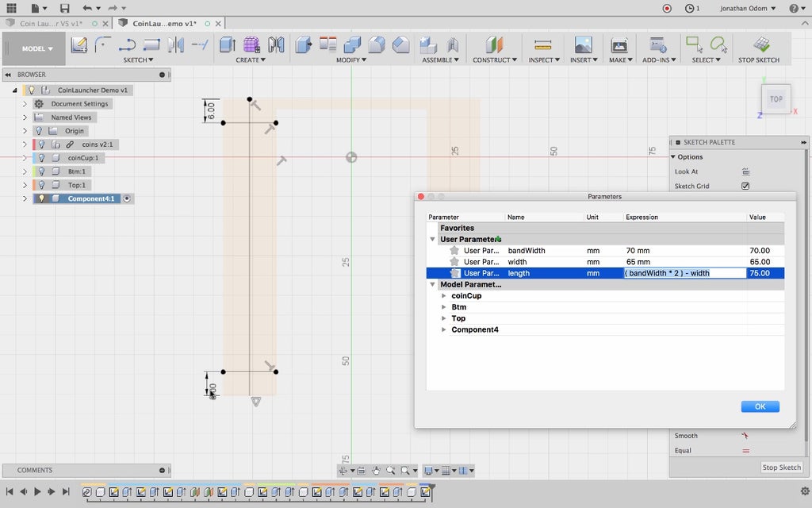Click OK in the Parameters dialog

760,406
